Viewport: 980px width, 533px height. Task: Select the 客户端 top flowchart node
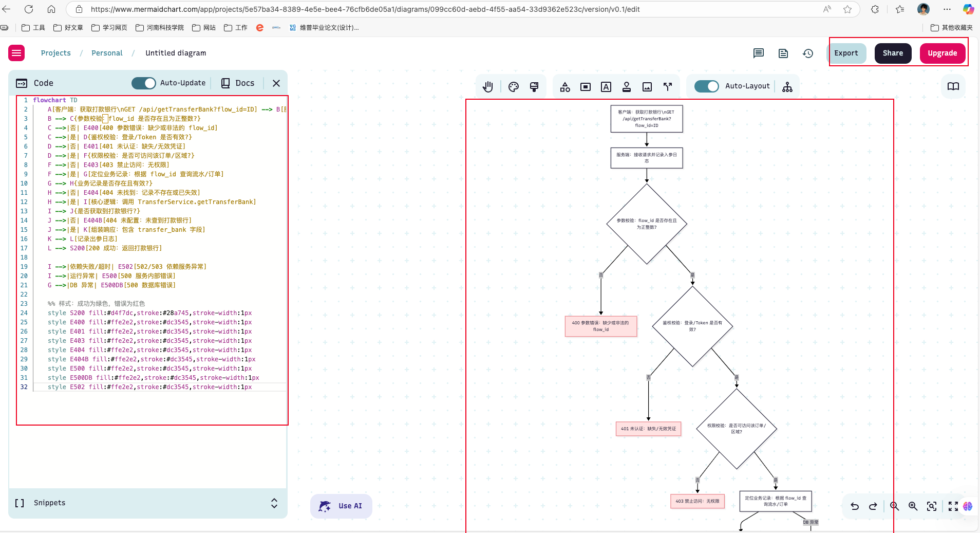click(647, 119)
